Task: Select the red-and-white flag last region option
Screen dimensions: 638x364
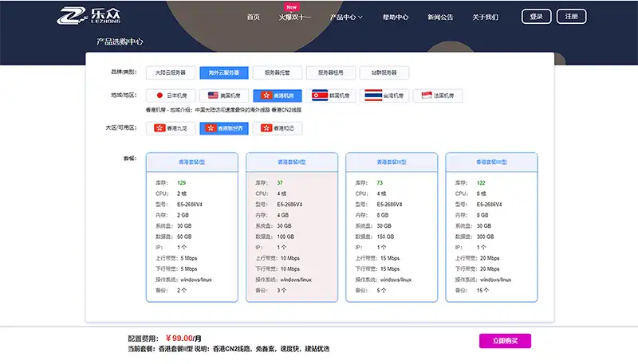Action: [x=438, y=96]
